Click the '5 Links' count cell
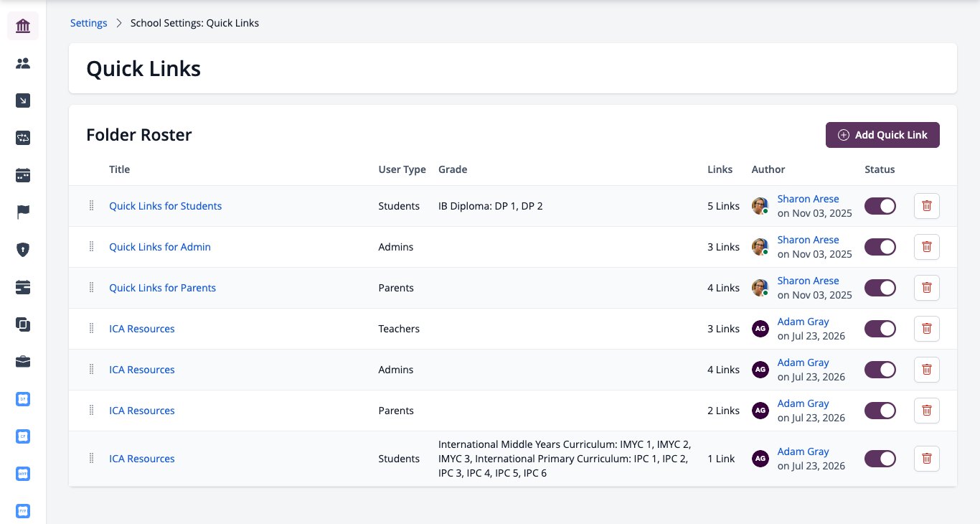Viewport: 980px width, 524px height. pyautogui.click(x=723, y=206)
